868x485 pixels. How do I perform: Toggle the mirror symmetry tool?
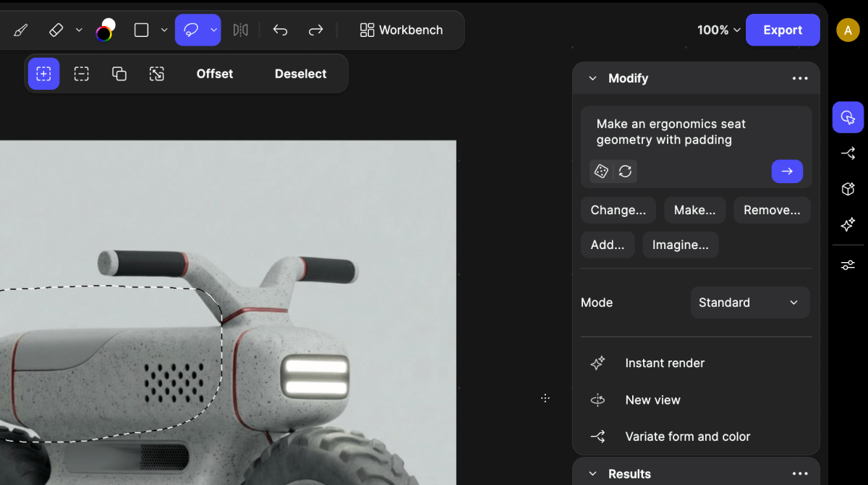pyautogui.click(x=240, y=30)
